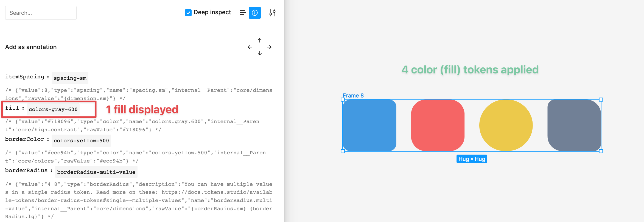Click the colors-yellow-500 borderColor token
This screenshot has height=222, width=644.
pyautogui.click(x=81, y=141)
